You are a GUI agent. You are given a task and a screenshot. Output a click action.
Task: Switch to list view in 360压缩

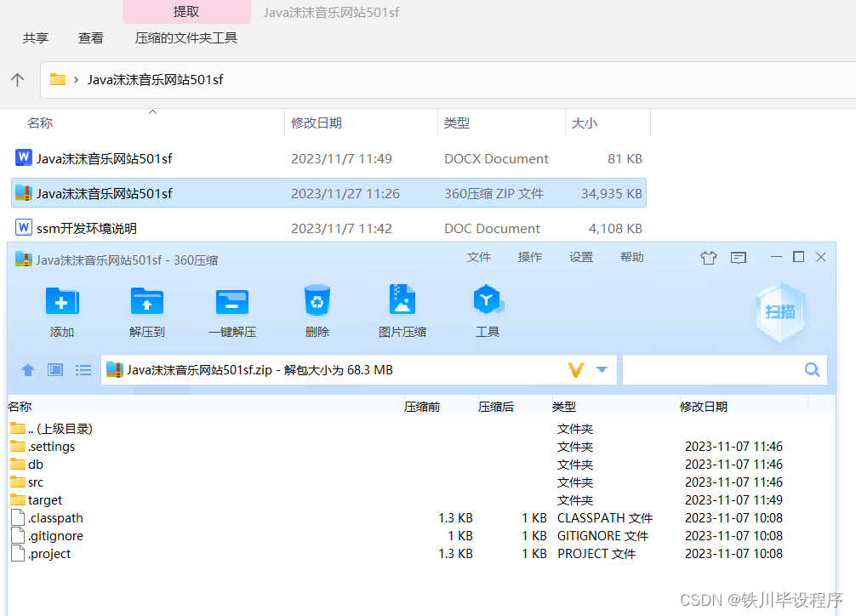coord(83,370)
